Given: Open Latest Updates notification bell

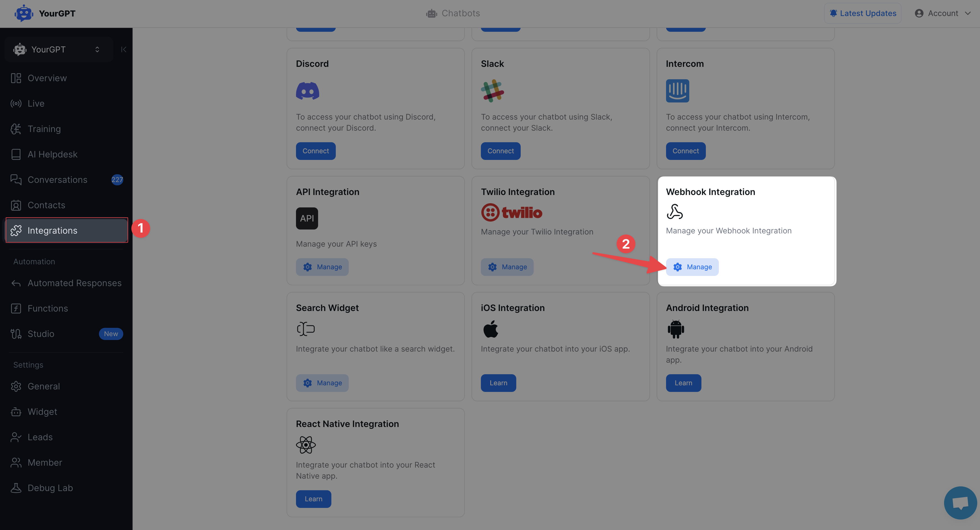Looking at the screenshot, I should tap(863, 13).
